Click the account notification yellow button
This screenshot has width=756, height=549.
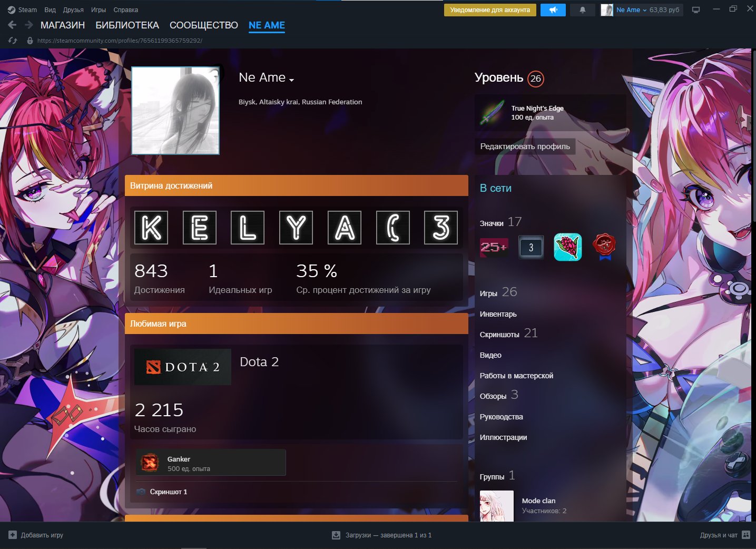point(490,10)
